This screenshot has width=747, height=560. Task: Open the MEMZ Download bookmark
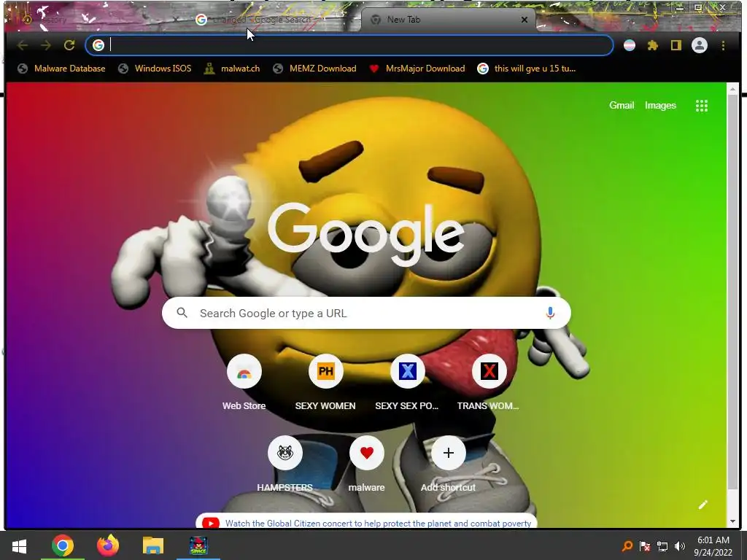click(314, 69)
